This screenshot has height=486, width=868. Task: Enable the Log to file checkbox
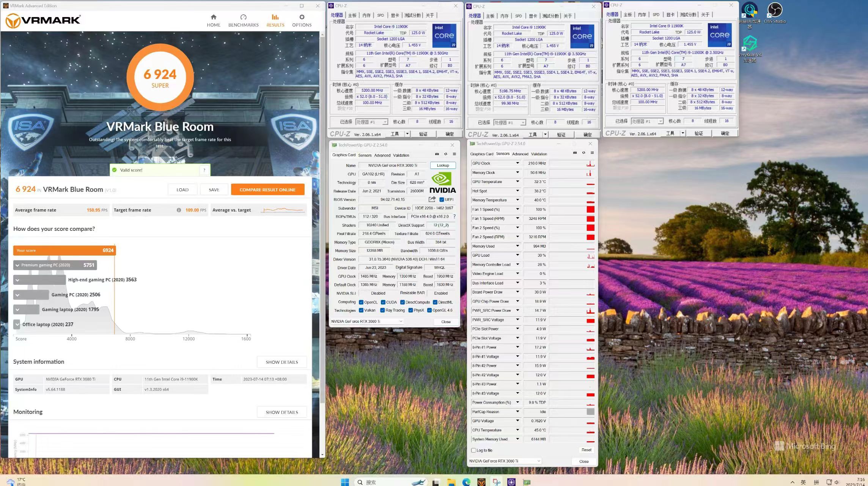[473, 450]
